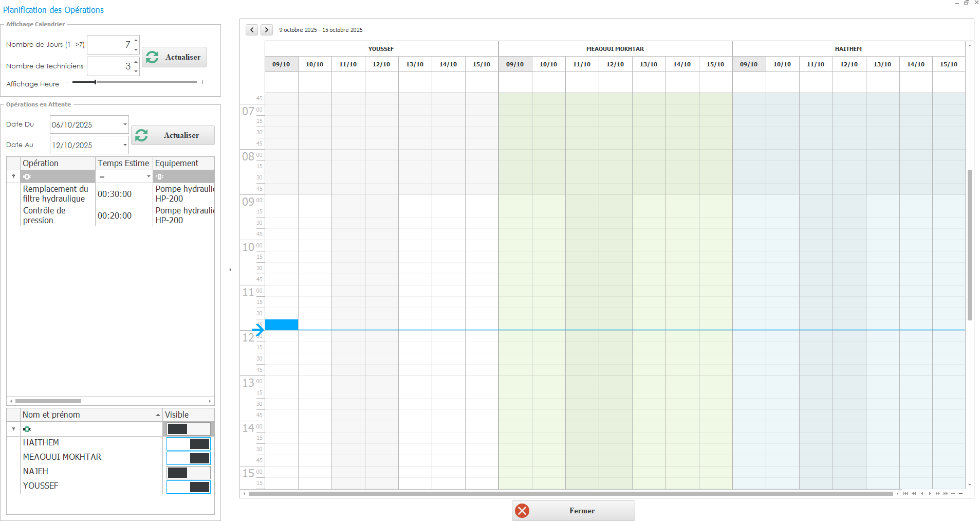Toggle visibility for NAJEH
This screenshot has width=980, height=521.
(189, 473)
